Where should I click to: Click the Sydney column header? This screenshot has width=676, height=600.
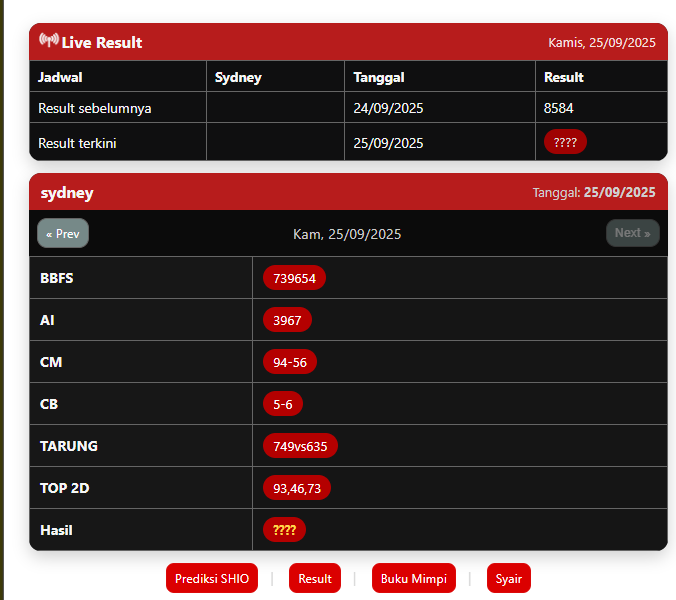tap(238, 77)
